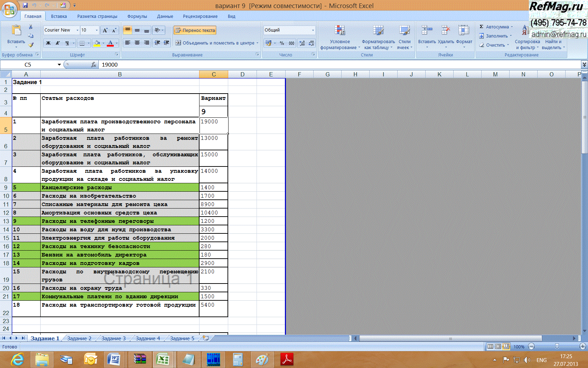Click the Очистить button
This screenshot has width=588, height=368.
[x=495, y=45]
